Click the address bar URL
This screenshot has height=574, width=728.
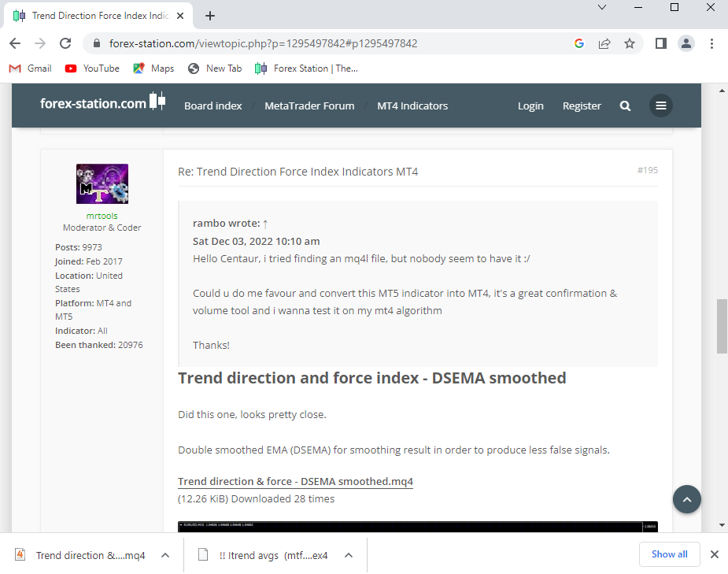pos(263,43)
